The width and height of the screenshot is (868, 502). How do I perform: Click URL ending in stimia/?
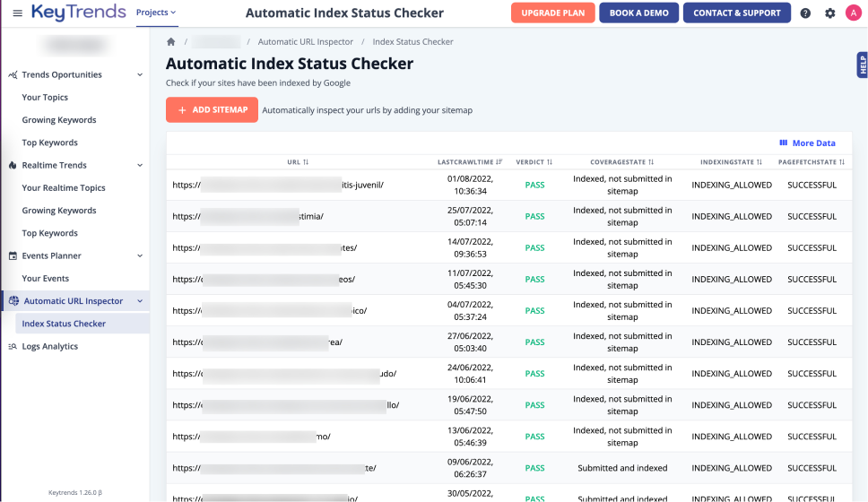pos(248,216)
